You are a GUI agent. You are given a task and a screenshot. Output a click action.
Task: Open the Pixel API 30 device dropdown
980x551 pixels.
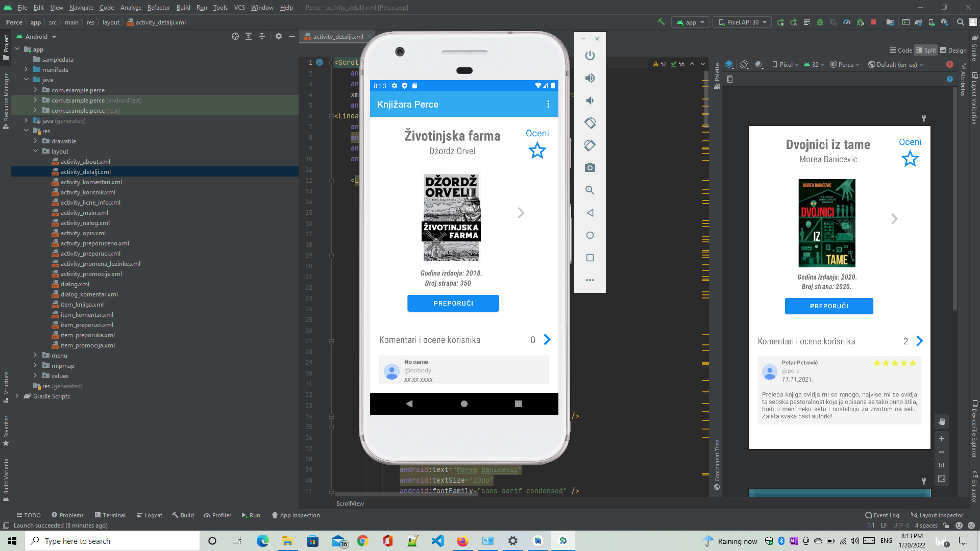click(742, 22)
